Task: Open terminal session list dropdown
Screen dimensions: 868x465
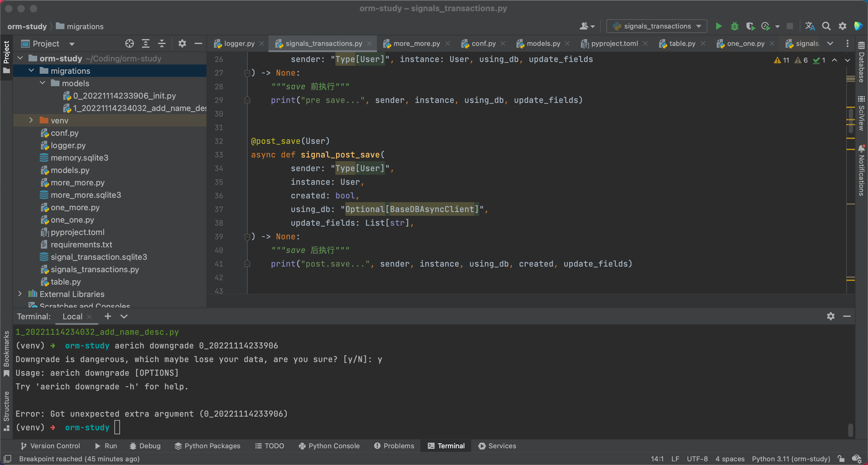Action: pos(124,316)
